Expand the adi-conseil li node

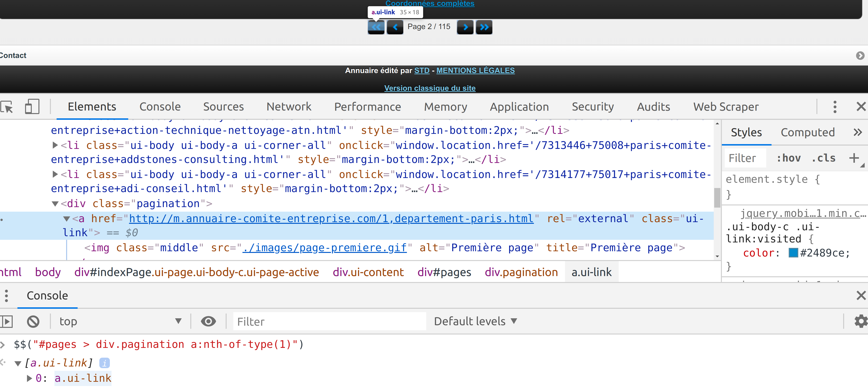[x=55, y=174]
